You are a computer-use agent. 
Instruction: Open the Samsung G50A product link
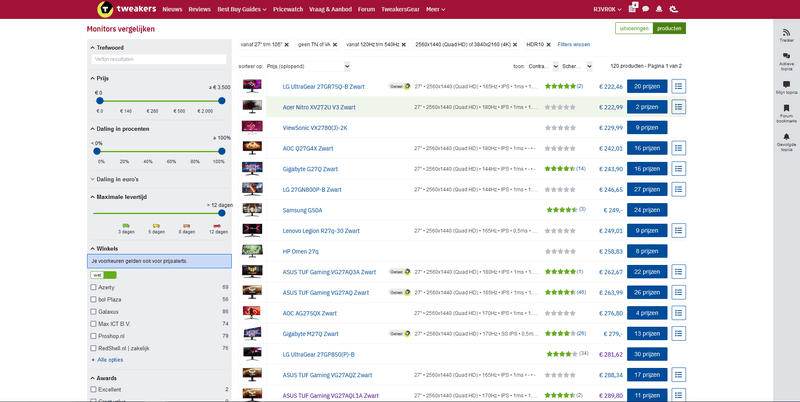[x=303, y=210]
